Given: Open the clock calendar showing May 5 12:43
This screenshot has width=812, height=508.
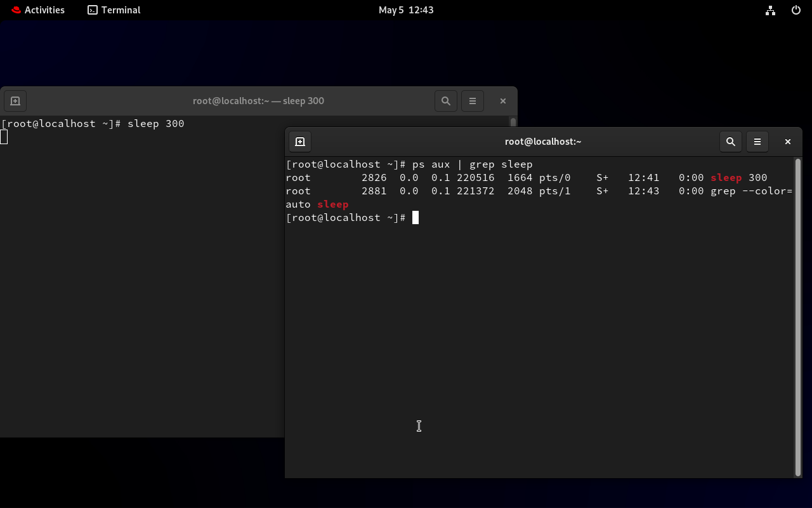Looking at the screenshot, I should (x=406, y=10).
